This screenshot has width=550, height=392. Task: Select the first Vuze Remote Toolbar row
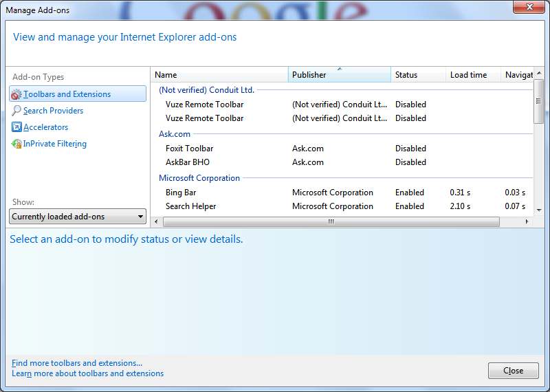pos(342,105)
